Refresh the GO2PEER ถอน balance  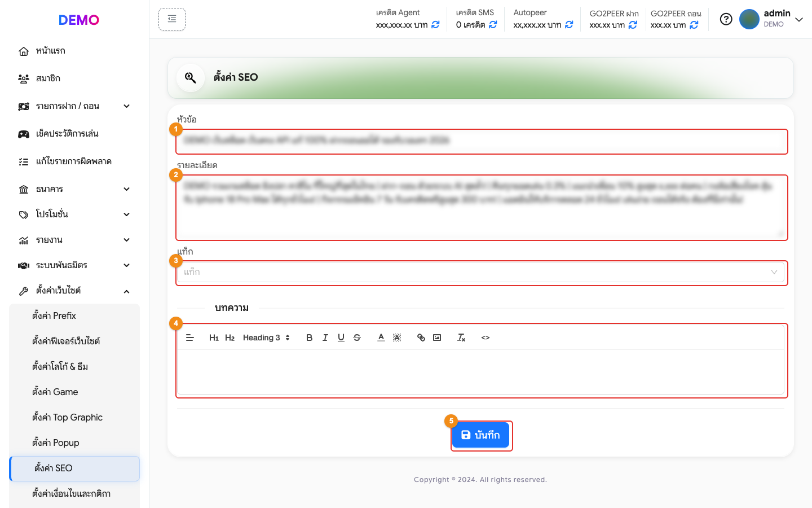click(694, 25)
